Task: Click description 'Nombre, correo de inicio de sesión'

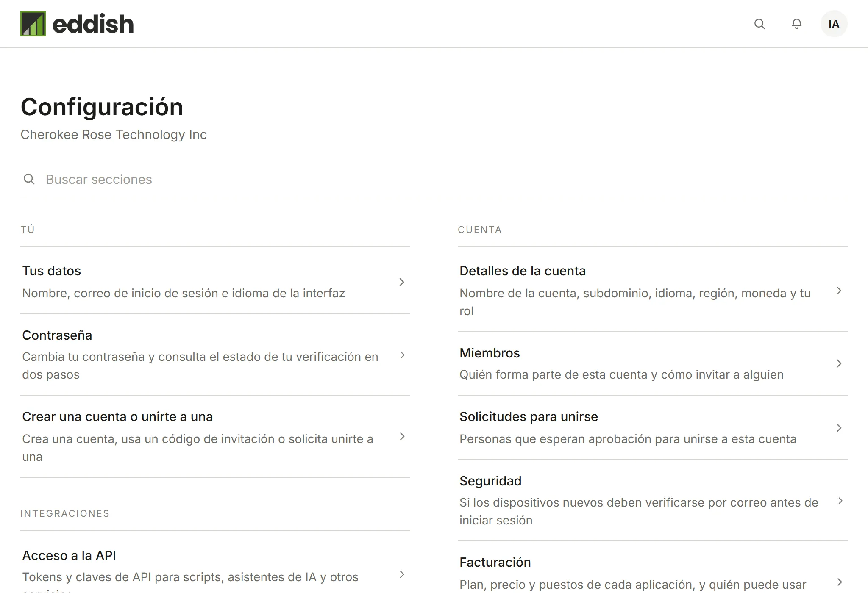Action: point(184,293)
